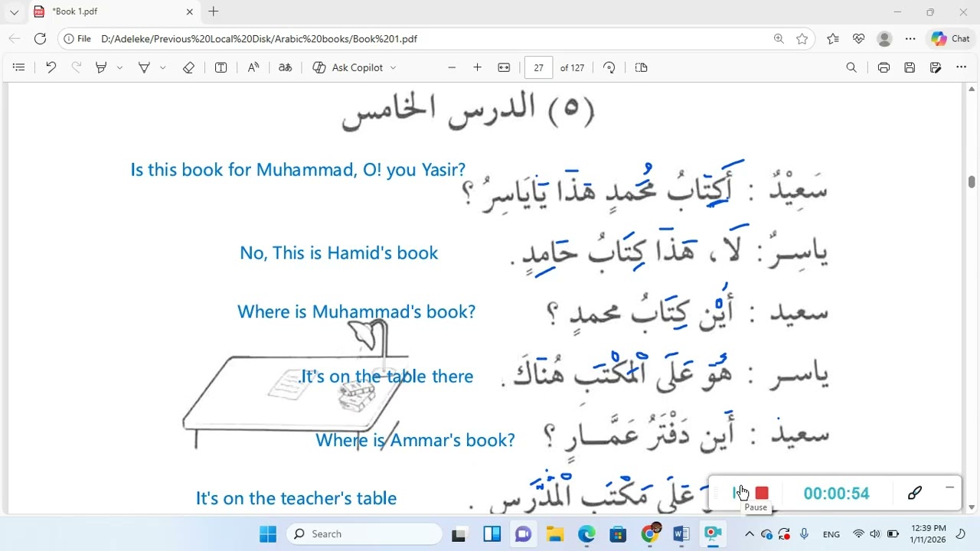
Task: Zoom out of the PDF page
Action: pos(452,67)
